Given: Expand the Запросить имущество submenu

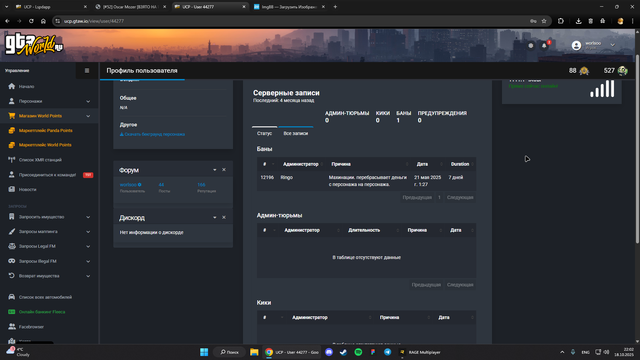Looking at the screenshot, I should point(88,217).
